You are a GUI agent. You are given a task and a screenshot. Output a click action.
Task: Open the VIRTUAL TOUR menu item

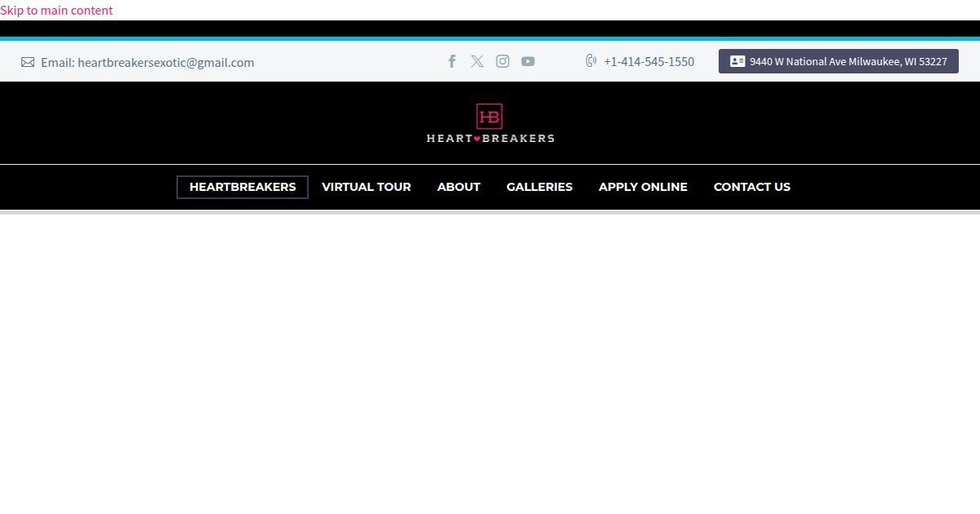tap(366, 187)
